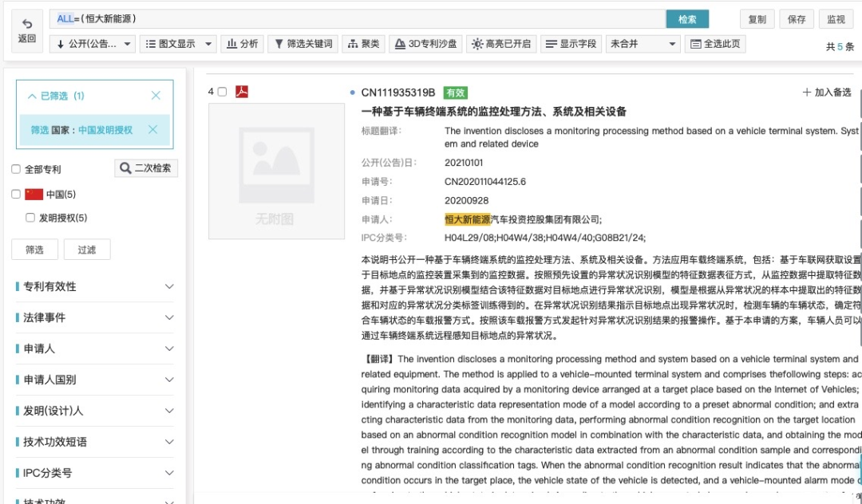Screen dimensions: 862x504
Task: Expand the 技术功效短语 filter section
Action: click(94, 442)
